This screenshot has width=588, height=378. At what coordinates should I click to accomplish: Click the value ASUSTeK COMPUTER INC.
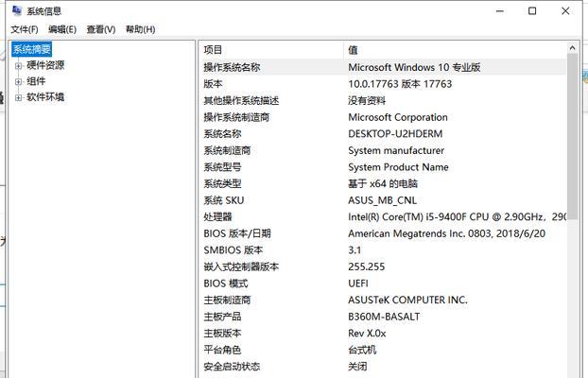coord(407,300)
